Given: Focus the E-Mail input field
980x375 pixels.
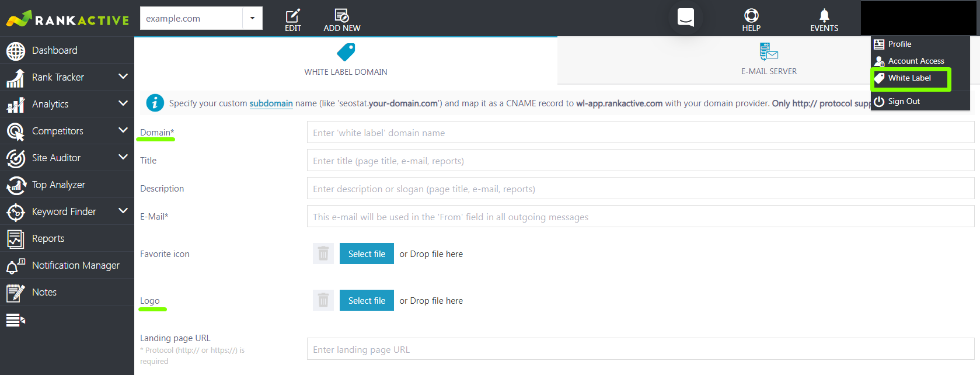Looking at the screenshot, I should 640,217.
